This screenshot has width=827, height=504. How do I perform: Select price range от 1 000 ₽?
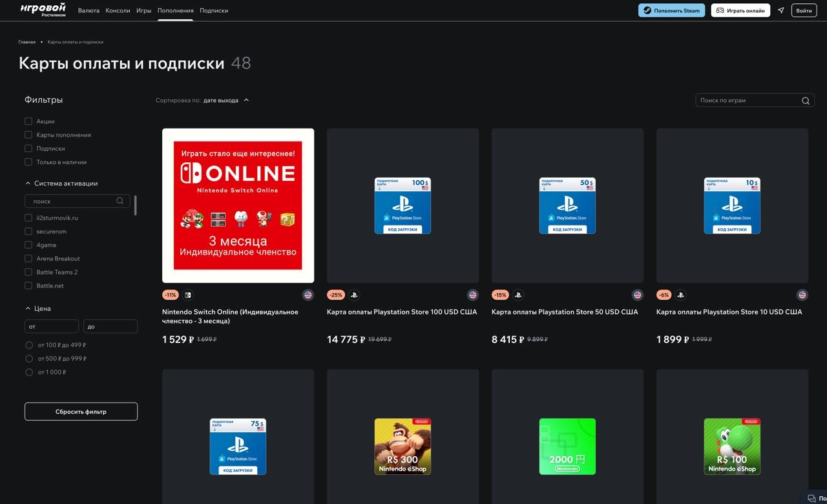coord(29,372)
